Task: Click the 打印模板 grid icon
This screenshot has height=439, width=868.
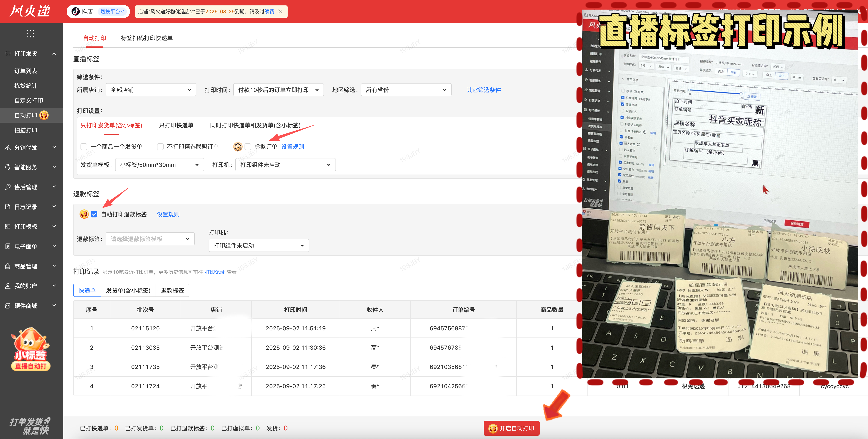Action: coord(7,227)
